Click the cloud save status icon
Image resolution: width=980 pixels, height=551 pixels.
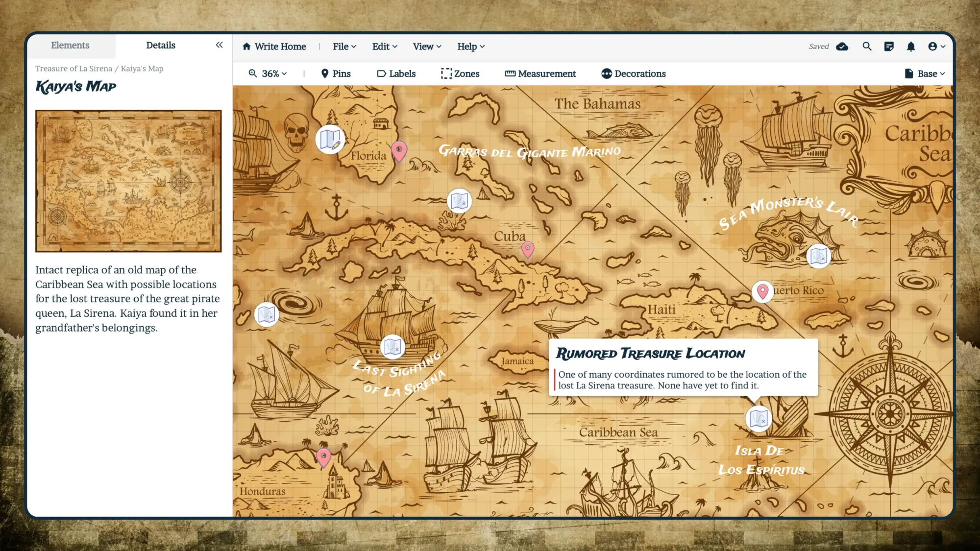coord(842,46)
